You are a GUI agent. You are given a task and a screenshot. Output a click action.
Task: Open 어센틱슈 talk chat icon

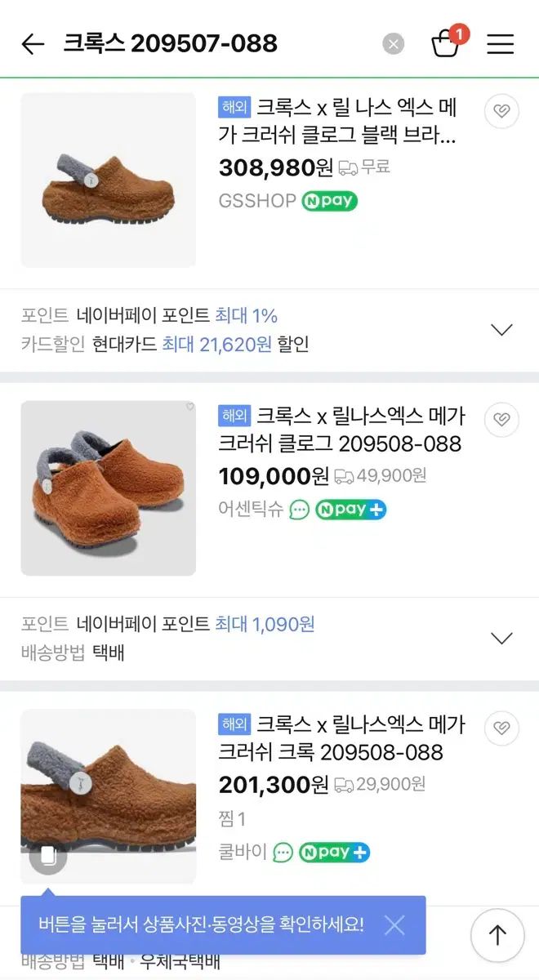(300, 510)
